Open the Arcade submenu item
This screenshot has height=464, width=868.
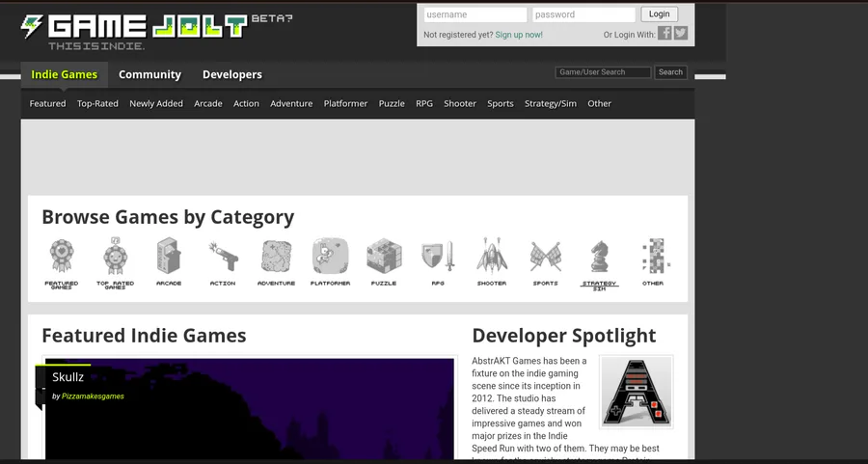pos(208,103)
